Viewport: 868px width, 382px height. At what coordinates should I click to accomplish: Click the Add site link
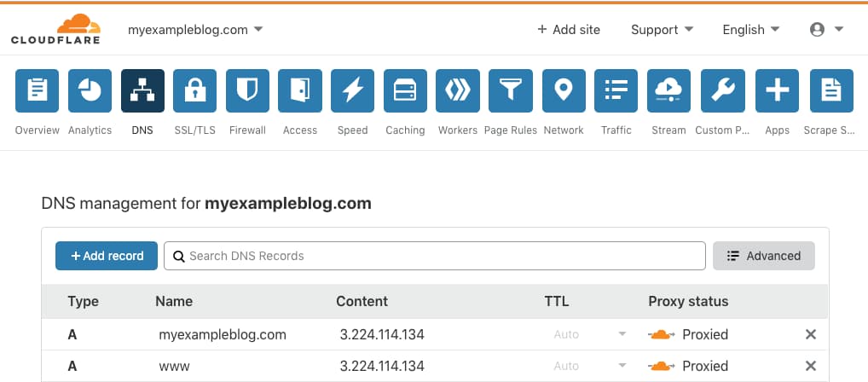click(x=569, y=30)
